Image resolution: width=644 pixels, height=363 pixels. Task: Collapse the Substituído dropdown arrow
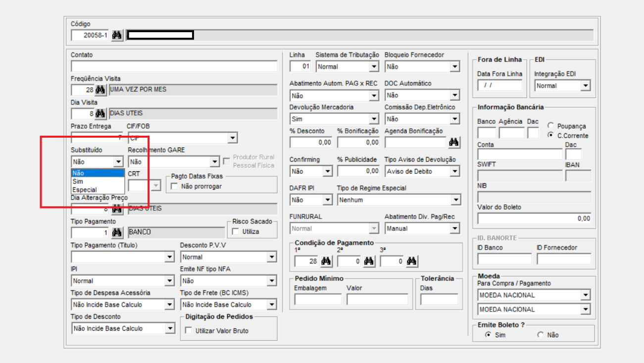coord(118,162)
